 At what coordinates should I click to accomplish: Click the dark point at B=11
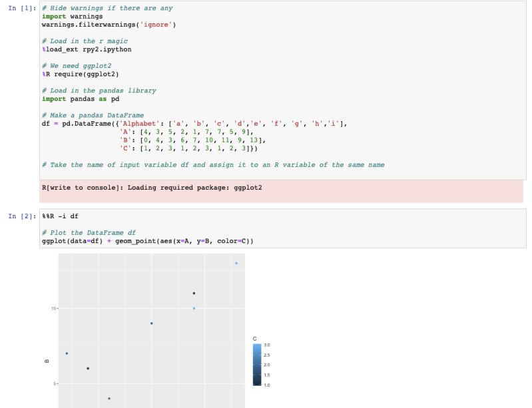[194, 294]
